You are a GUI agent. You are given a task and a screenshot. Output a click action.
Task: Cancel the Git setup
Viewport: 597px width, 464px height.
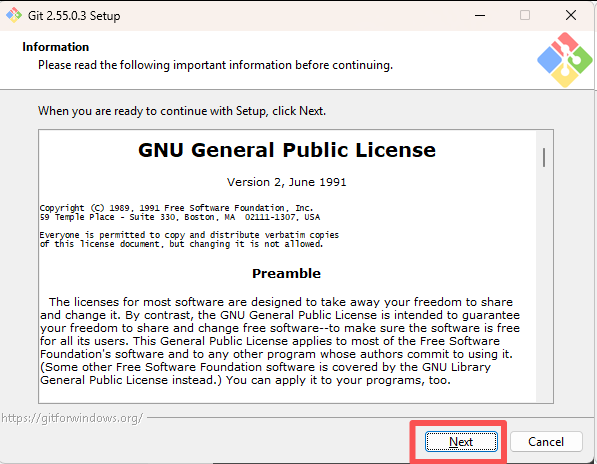coord(546,442)
